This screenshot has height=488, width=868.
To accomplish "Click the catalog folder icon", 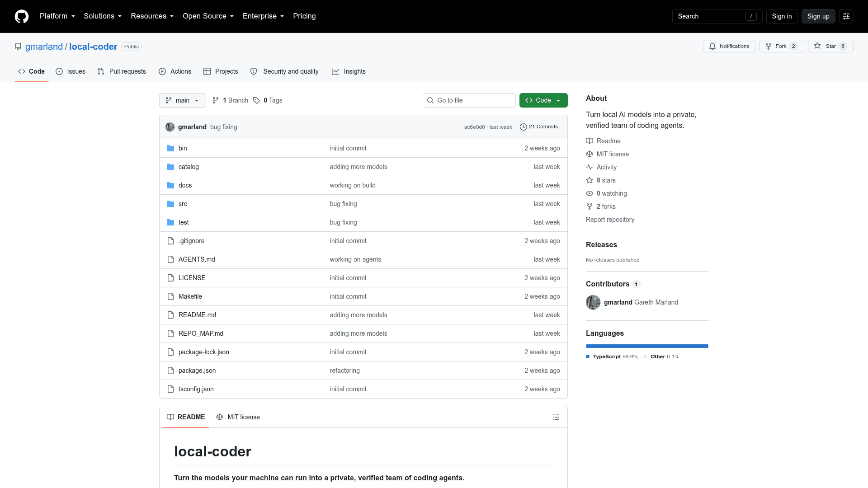I will (x=170, y=167).
